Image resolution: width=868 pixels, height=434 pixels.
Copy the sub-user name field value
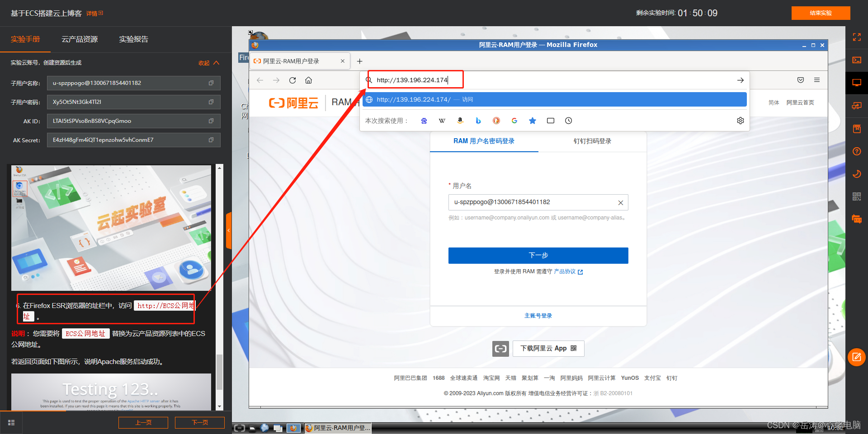coord(211,83)
